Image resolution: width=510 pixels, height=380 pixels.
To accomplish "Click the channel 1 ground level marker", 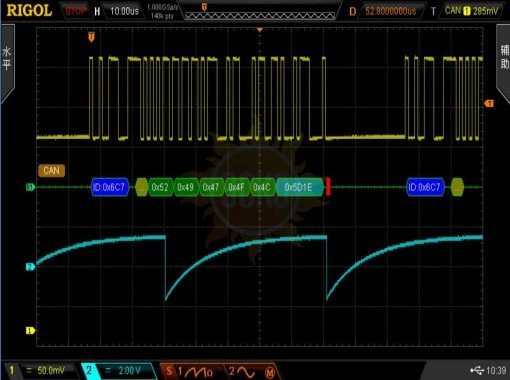I will [30, 330].
